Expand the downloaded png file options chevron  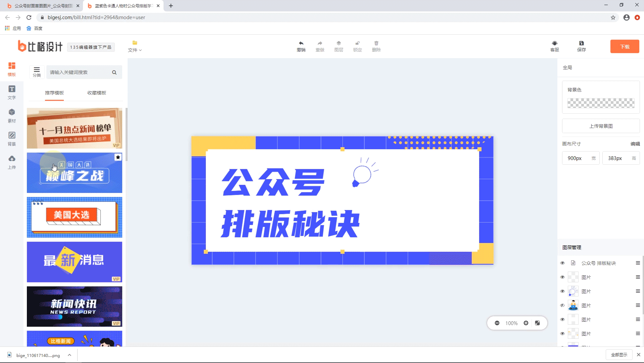(x=69, y=355)
